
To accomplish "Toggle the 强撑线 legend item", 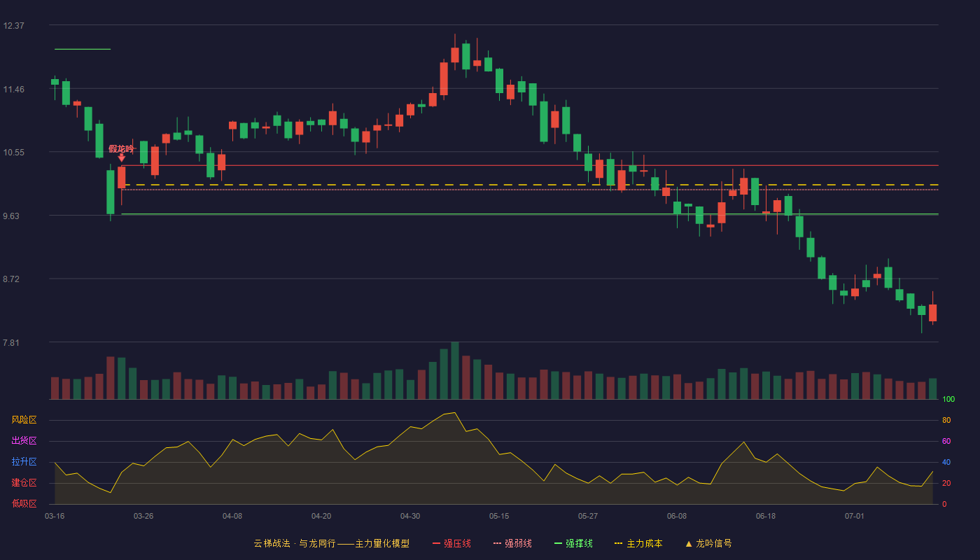I will tap(573, 543).
